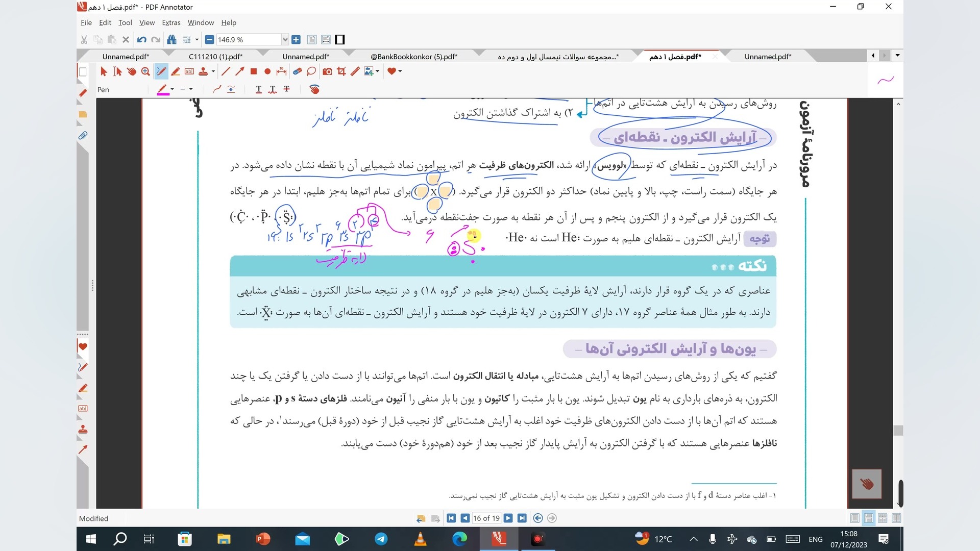The image size is (980, 551).
Task: Expand the search options dropdown arrow
Action: 197,40
